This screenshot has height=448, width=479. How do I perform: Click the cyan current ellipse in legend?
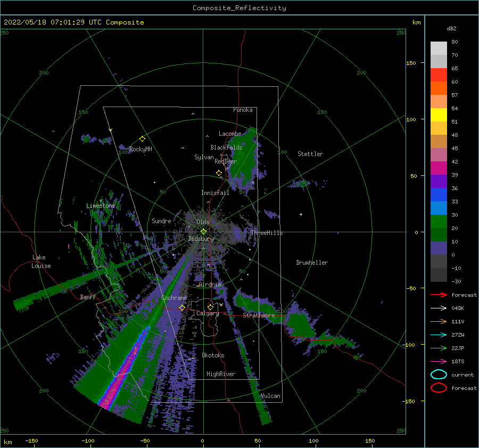[439, 374]
